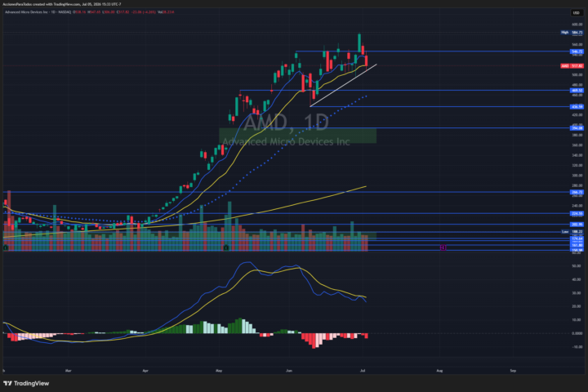Click the Apr label on the time axis
This screenshot has height=392, width=588.
point(145,371)
